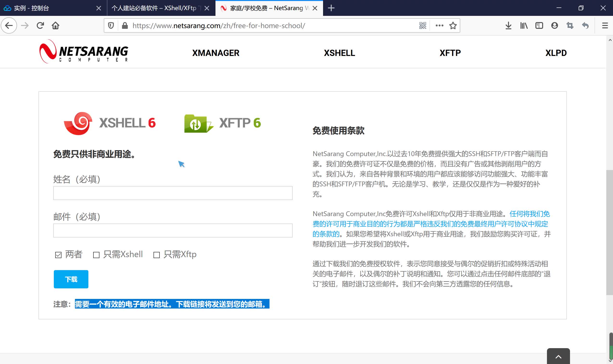Open the Firefox hamburger menu
The image size is (613, 364).
pos(605,25)
